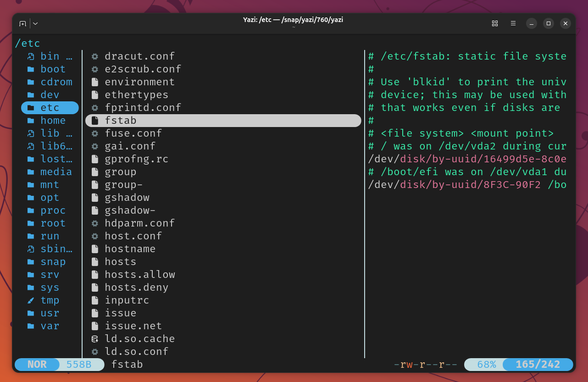
Task: Click the fstab name in status bar
Action: click(x=127, y=365)
